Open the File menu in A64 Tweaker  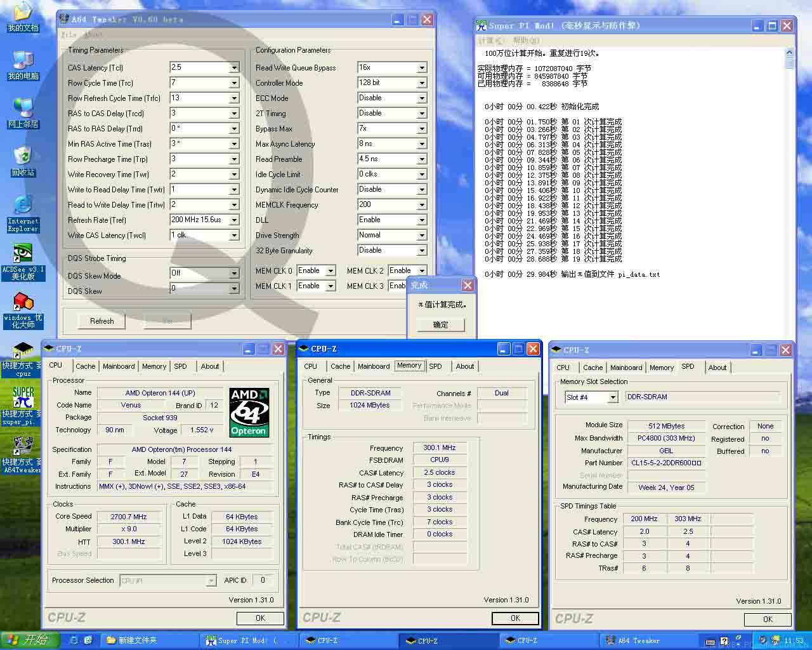[69, 35]
